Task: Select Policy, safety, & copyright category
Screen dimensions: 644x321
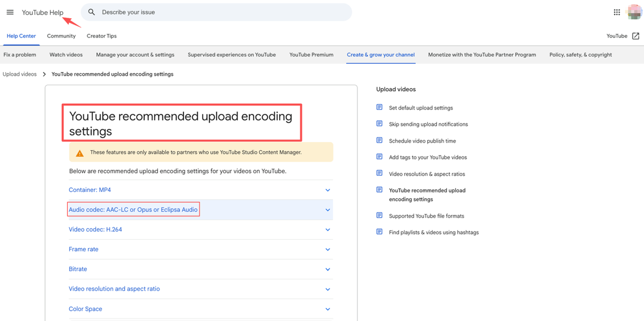Action: pos(581,55)
